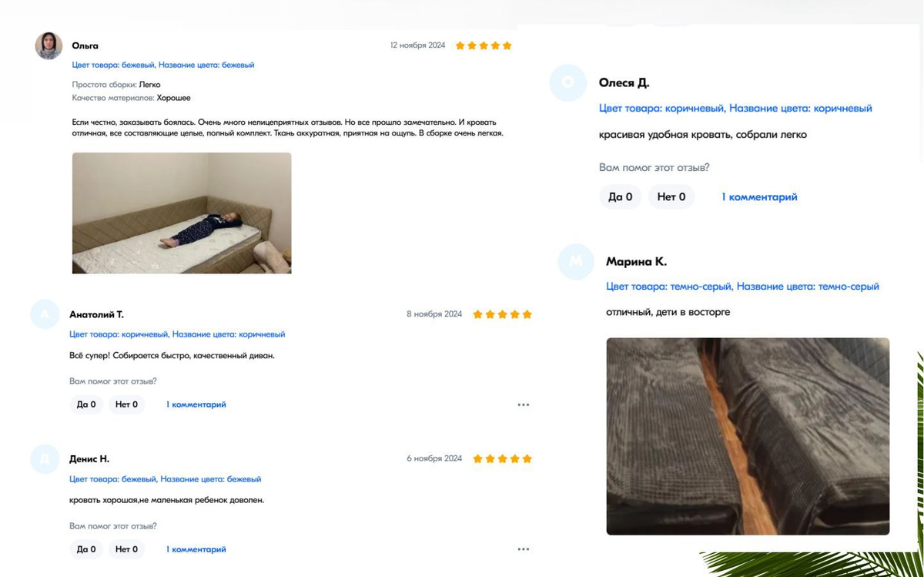Screen dimensions: 924x577
Task: Vote "Нет 0" on Денис's review
Action: (x=126, y=549)
